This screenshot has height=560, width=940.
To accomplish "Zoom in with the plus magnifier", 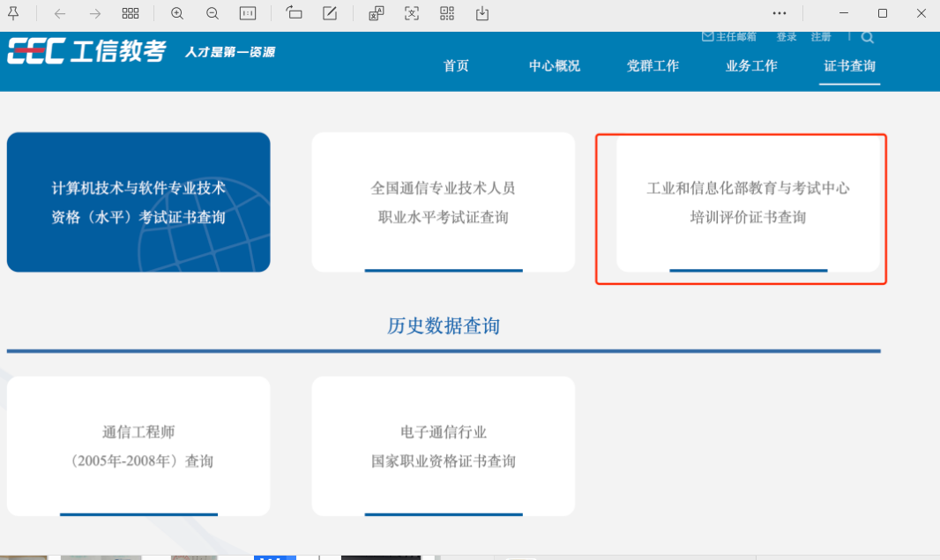I will (x=177, y=13).
